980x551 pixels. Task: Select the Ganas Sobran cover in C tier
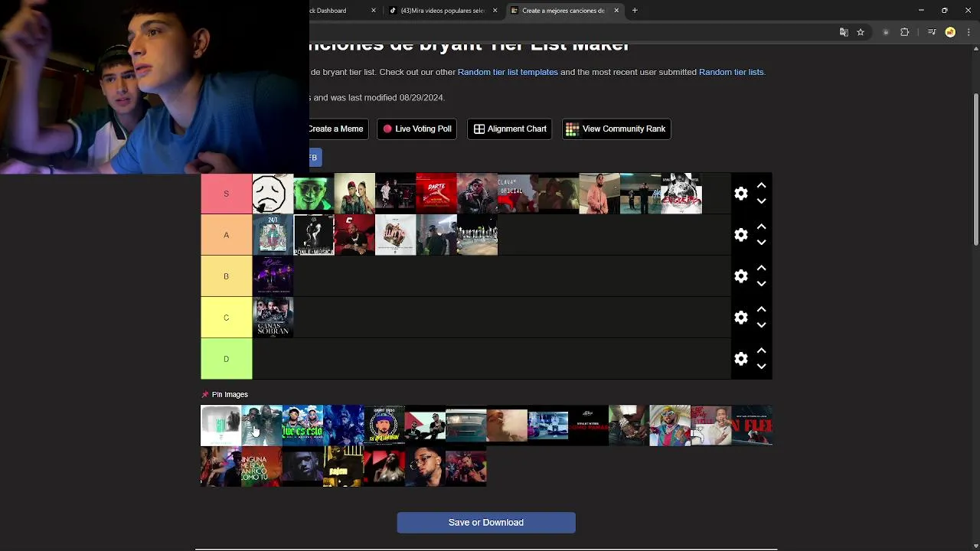(x=273, y=318)
